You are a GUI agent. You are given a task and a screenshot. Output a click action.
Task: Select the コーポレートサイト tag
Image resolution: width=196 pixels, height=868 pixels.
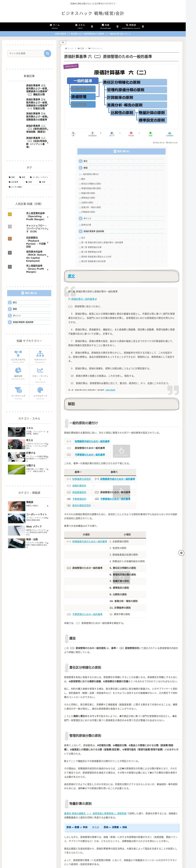tap(39, 177)
